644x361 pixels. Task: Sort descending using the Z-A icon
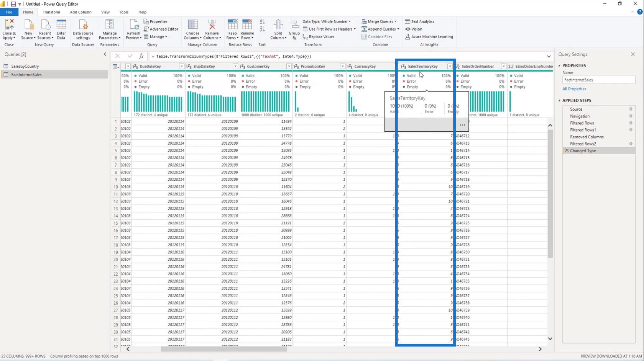click(262, 29)
